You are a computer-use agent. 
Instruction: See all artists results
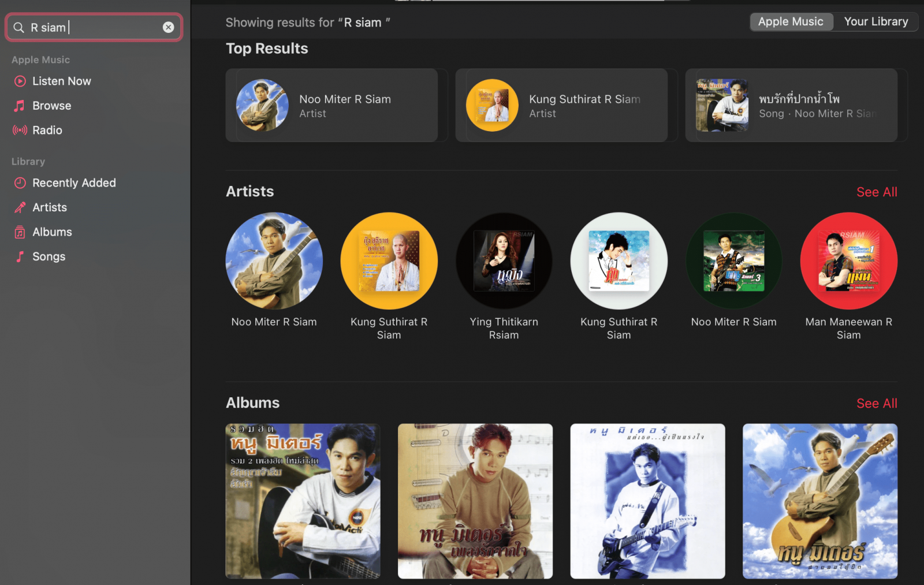click(x=876, y=192)
